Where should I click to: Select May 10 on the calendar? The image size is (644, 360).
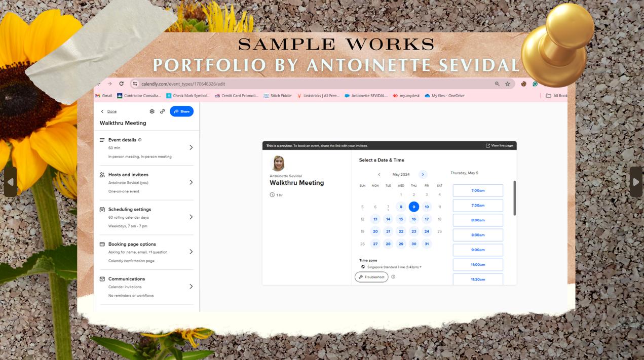(427, 207)
